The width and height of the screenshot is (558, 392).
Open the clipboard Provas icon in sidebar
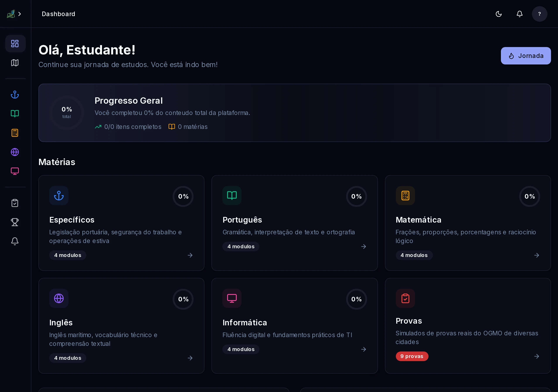tap(15, 203)
